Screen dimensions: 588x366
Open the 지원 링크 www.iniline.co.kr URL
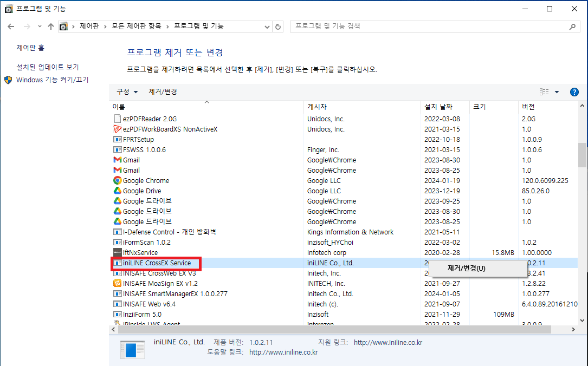[387, 342]
